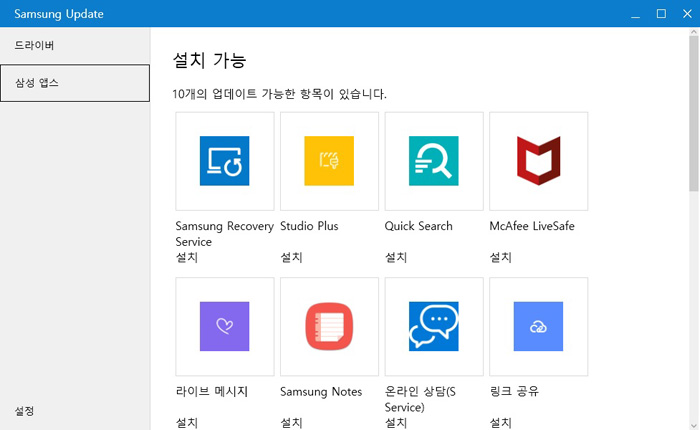Click 설치 under Samsung Notes
The height and width of the screenshot is (430, 700).
(291, 422)
